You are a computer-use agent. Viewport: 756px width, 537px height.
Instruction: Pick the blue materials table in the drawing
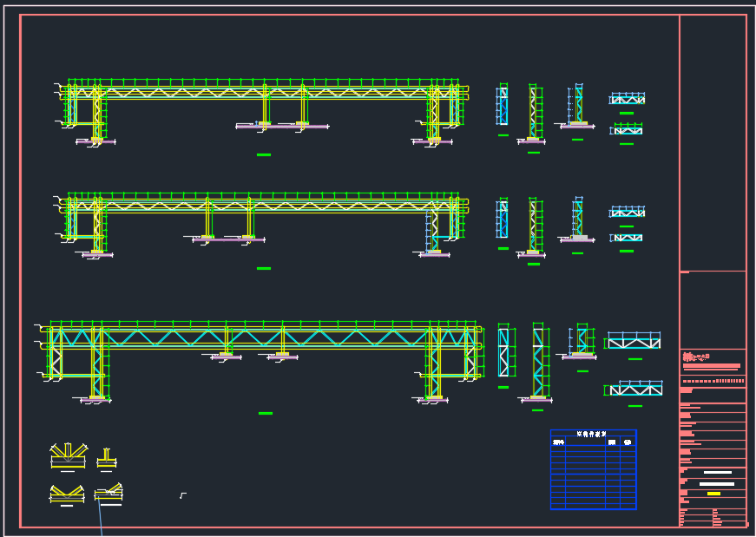tap(594, 469)
